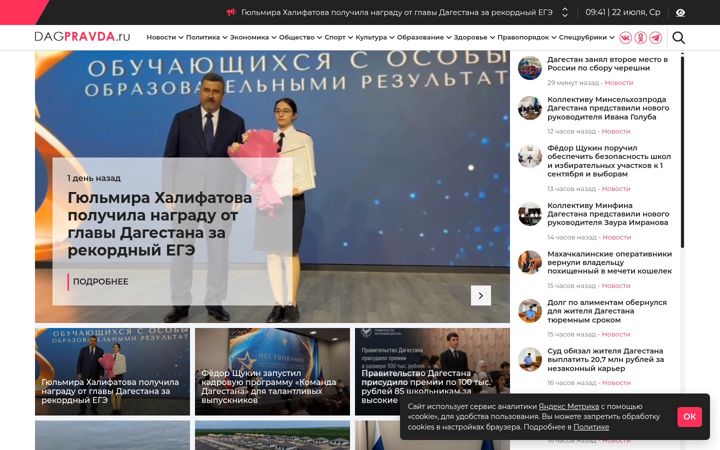Click Новости tag under 13 часов назад
Screen dimensions: 720x450
(616, 189)
